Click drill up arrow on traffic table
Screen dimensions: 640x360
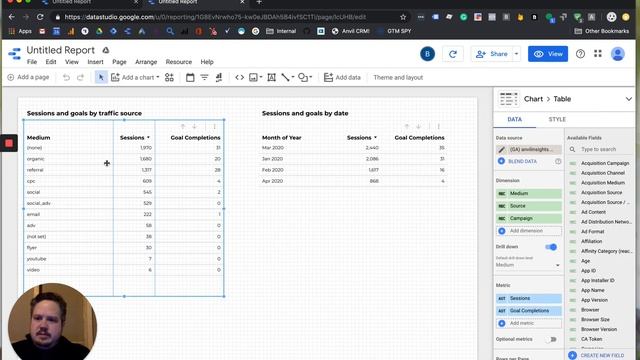183,127
